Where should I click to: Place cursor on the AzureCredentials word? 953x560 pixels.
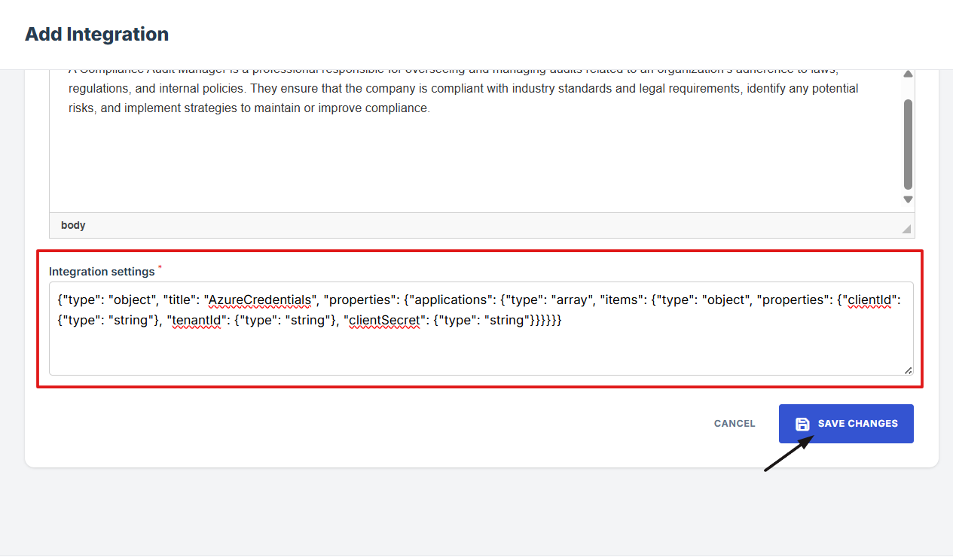point(260,300)
